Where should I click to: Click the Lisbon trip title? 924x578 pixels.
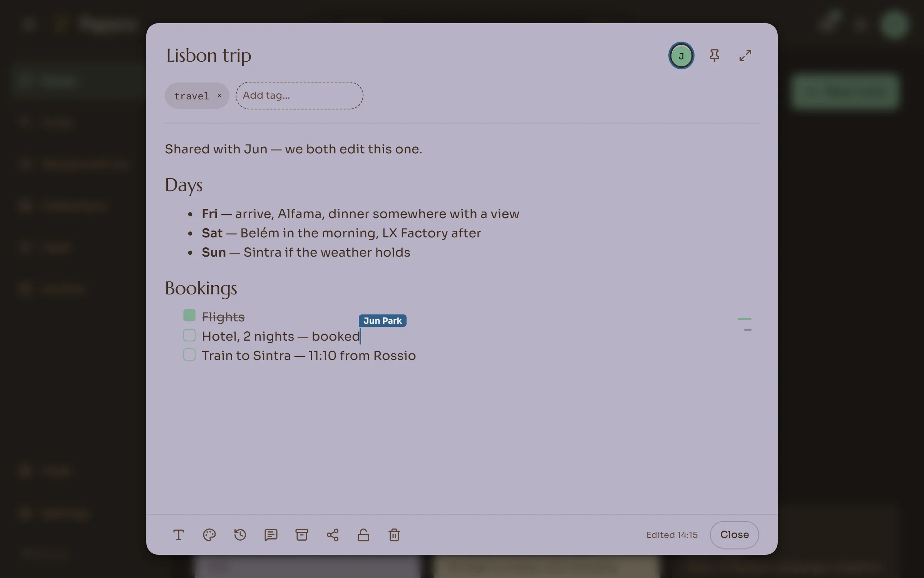click(209, 56)
